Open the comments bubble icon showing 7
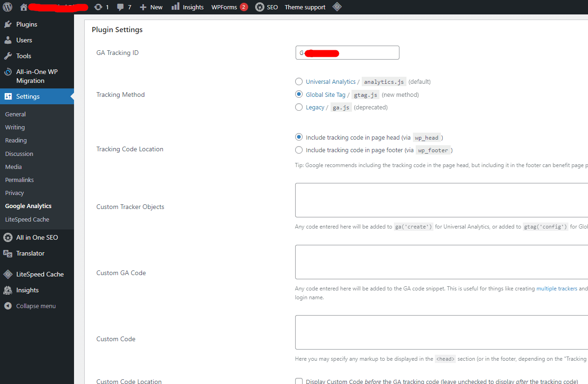This screenshot has height=384, width=588. pos(121,7)
